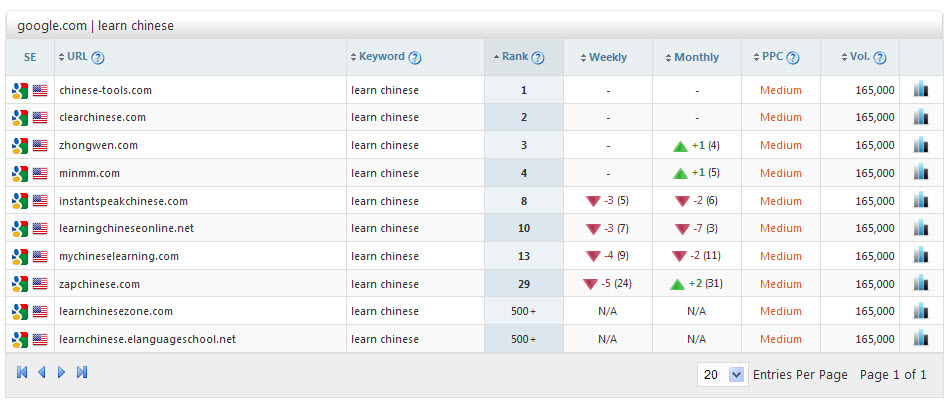Click Google icon in minmm.com row

pos(20,173)
